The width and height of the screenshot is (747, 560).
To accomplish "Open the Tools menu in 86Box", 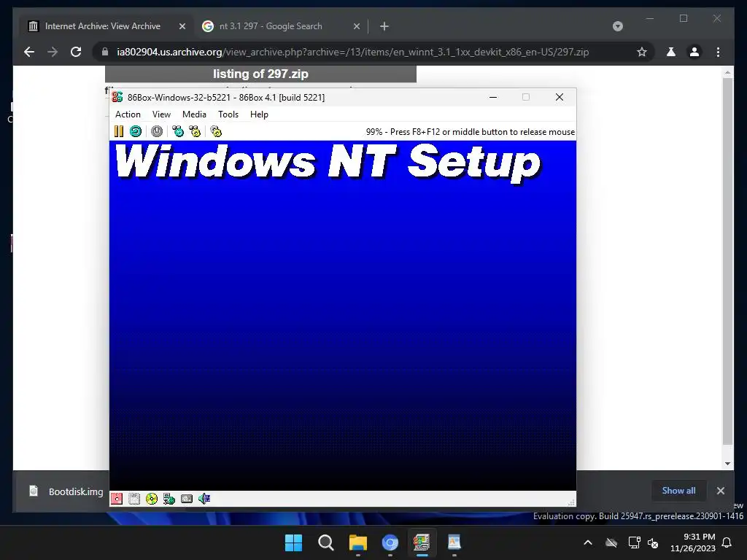I will 228,114.
